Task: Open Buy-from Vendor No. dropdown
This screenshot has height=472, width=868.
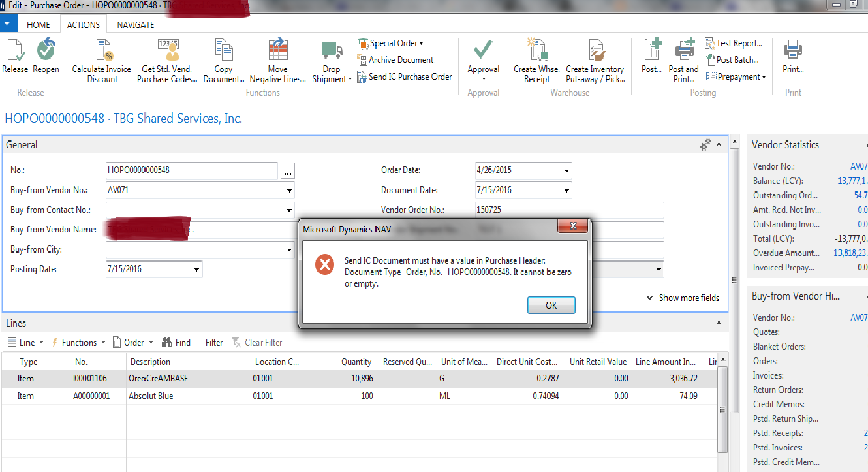Action: tap(288, 191)
